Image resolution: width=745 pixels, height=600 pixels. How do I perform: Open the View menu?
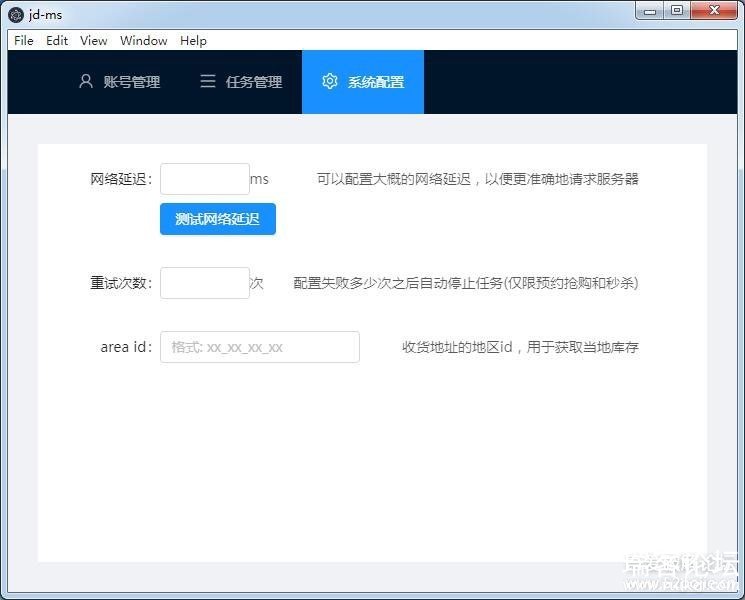click(94, 41)
